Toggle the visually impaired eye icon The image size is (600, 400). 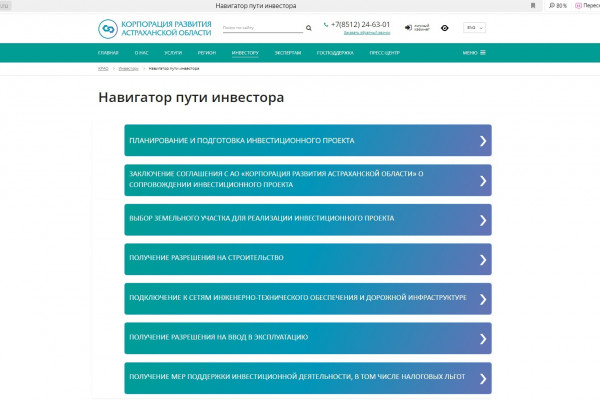point(445,28)
